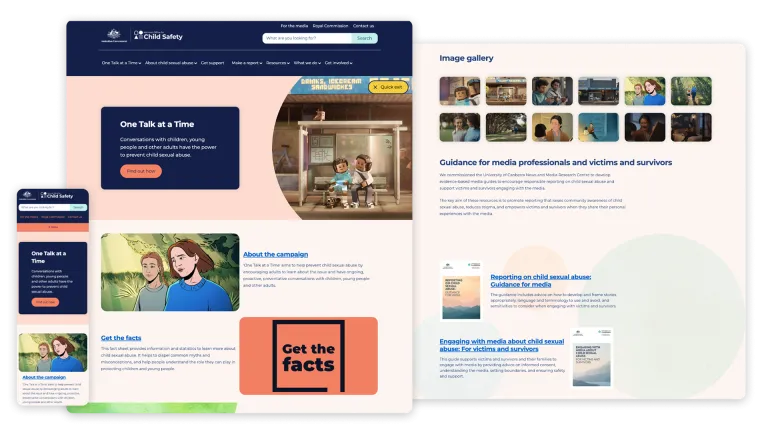This screenshot has width=768, height=432.
Task: Open the 'For the media' link in desktop header
Action: [x=294, y=26]
